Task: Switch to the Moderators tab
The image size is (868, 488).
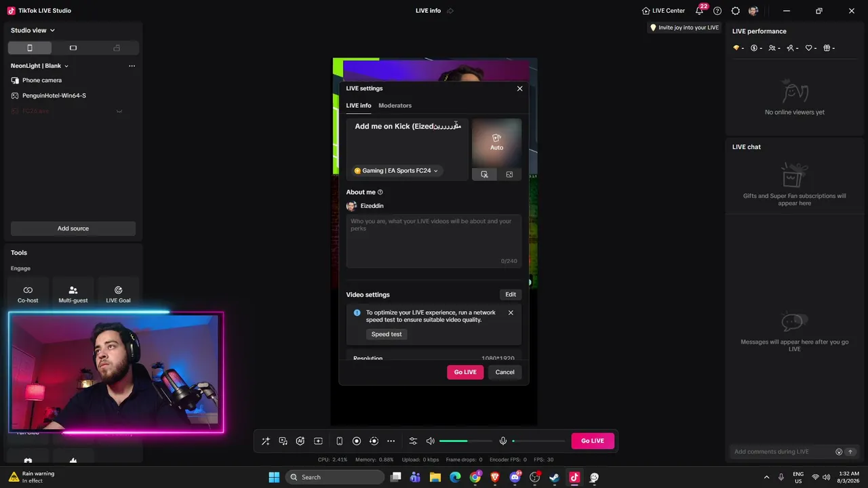Action: (395, 106)
